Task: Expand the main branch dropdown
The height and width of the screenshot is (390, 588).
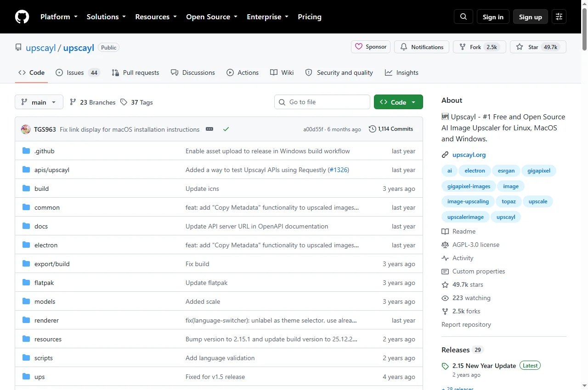Action: point(39,102)
